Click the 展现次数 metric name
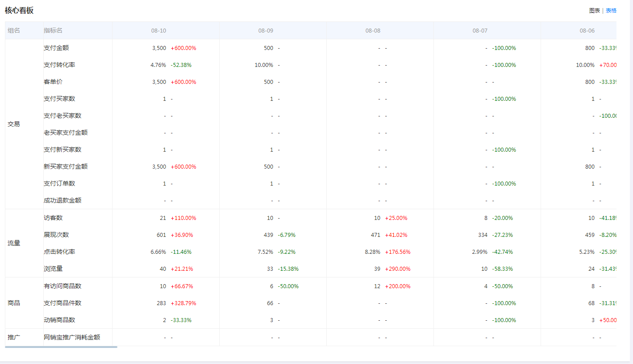The width and height of the screenshot is (633, 364). coord(56,235)
